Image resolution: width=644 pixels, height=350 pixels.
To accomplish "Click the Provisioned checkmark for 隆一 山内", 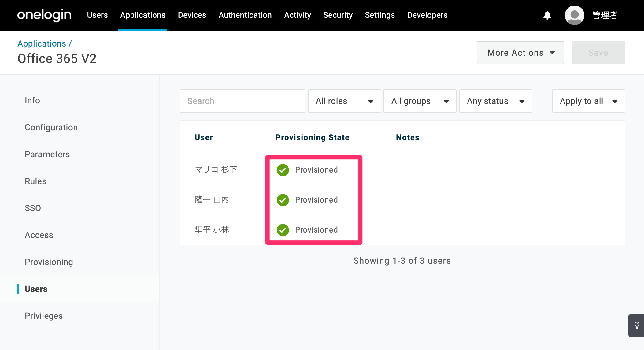I will [x=283, y=200].
